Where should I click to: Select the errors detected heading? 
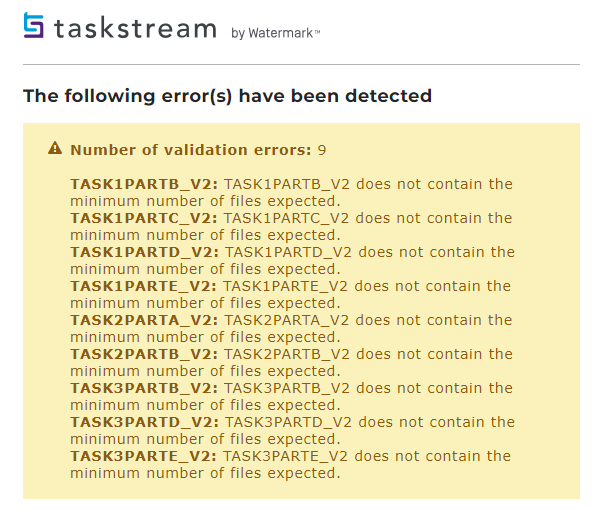(x=227, y=96)
